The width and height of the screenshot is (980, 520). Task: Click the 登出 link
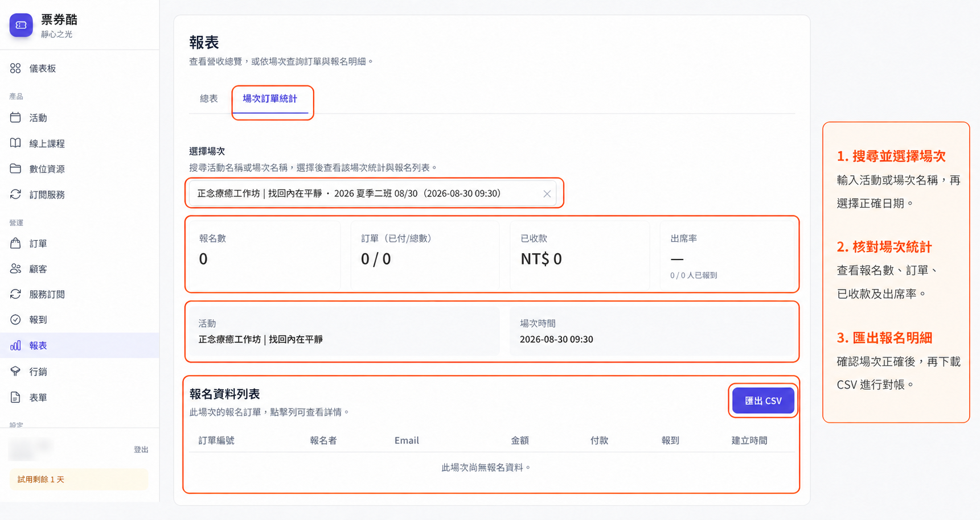[x=141, y=449]
